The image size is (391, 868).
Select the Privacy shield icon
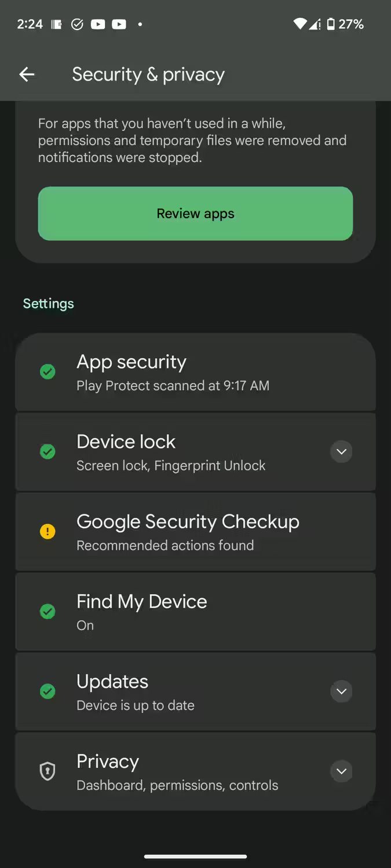point(47,771)
